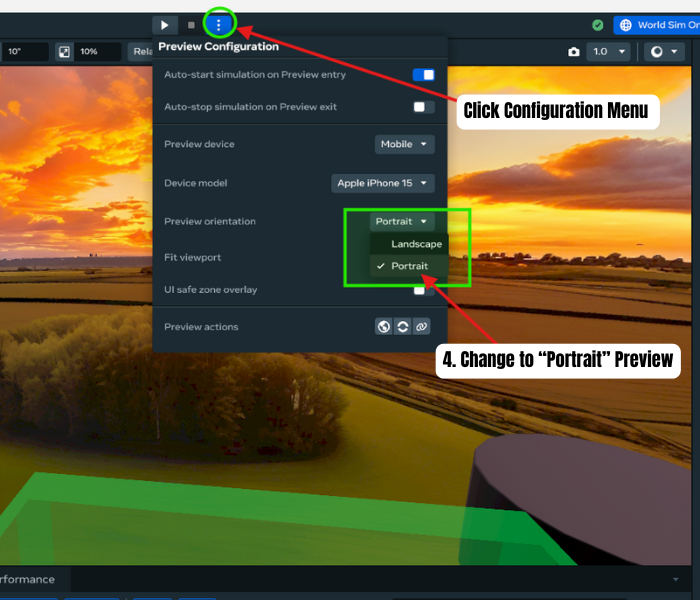
Task: Click the refresh icon in Preview actions
Action: (402, 327)
